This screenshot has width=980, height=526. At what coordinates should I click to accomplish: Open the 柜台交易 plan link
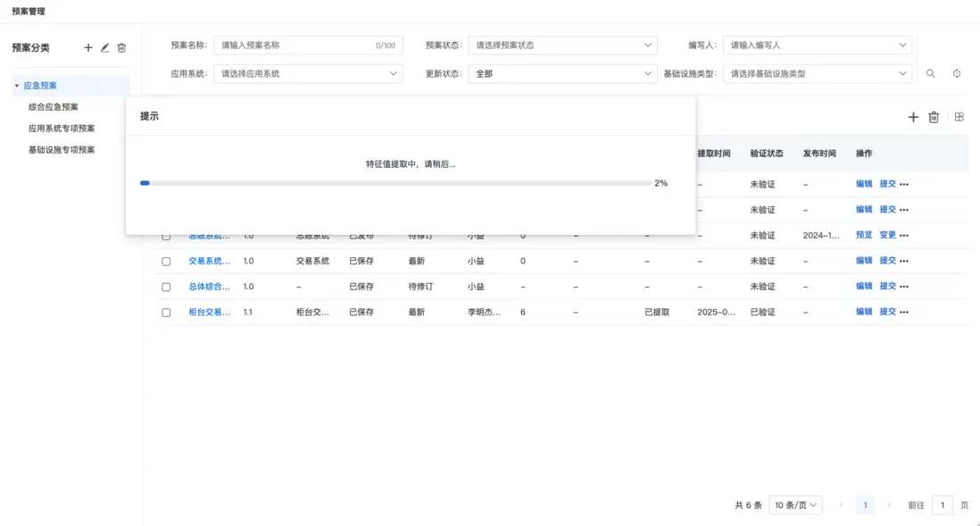point(210,312)
